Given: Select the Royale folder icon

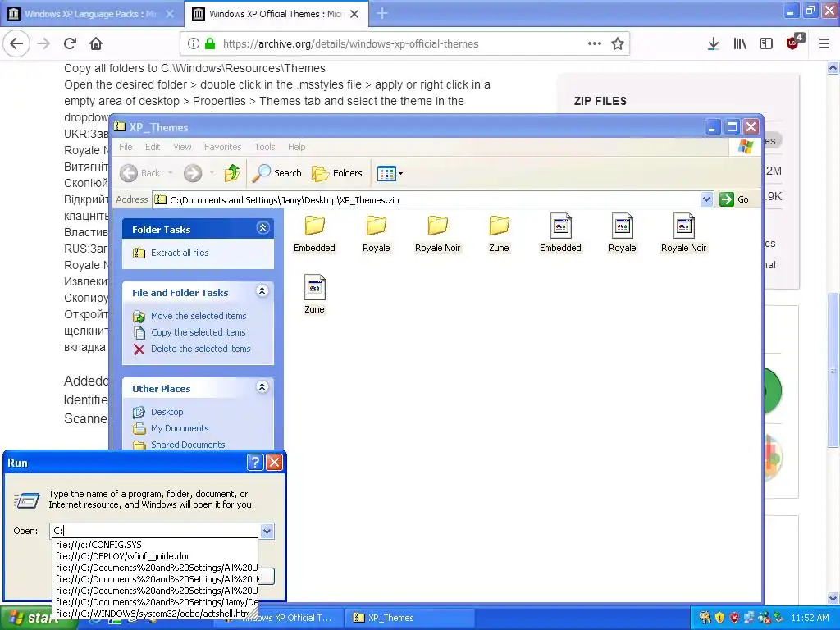Looking at the screenshot, I should 376,234.
